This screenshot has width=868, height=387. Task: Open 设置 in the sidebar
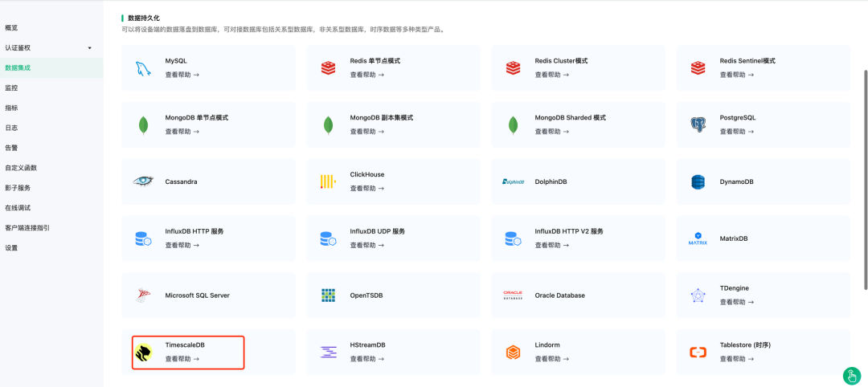click(x=51, y=247)
